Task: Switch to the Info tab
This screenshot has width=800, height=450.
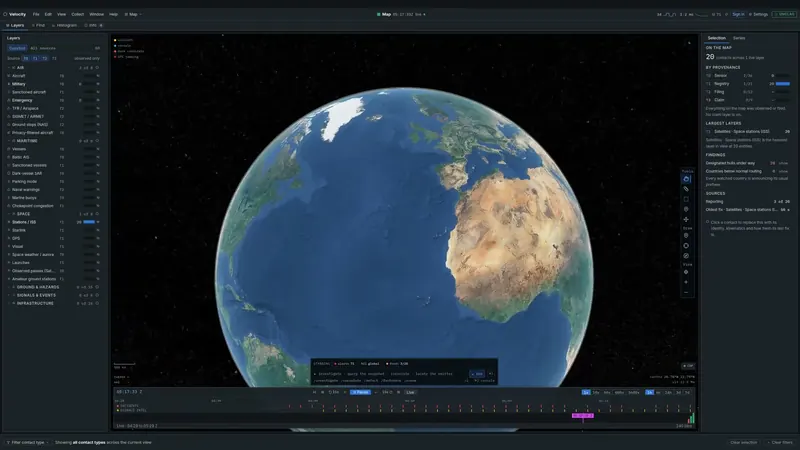Action: [x=93, y=25]
